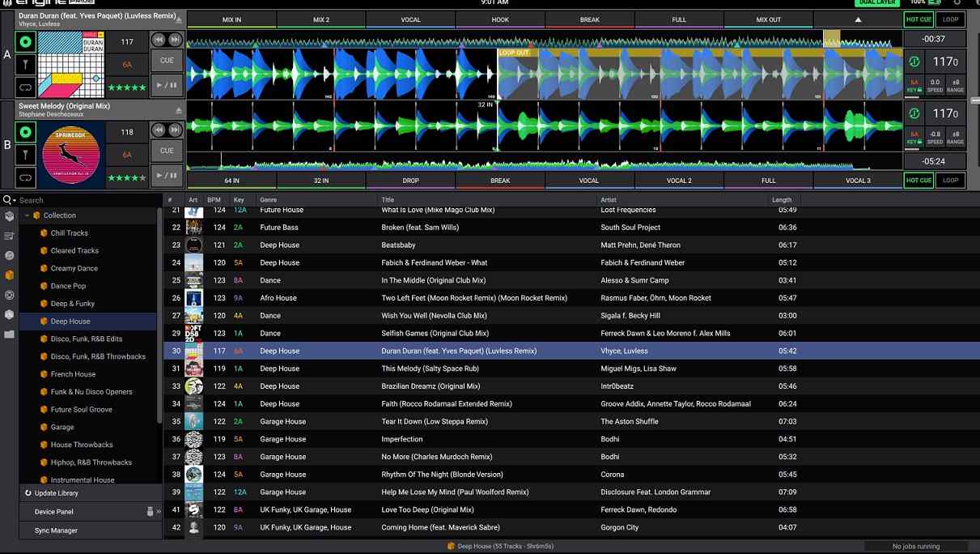Toggle HOT CUE mode on Deck A
Screen dimensions: 980x554
tap(918, 19)
